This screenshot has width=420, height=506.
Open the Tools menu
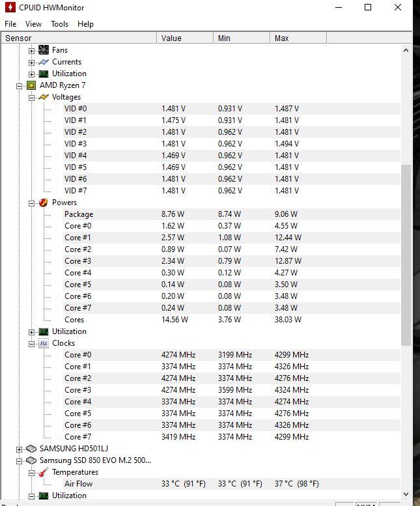59,24
